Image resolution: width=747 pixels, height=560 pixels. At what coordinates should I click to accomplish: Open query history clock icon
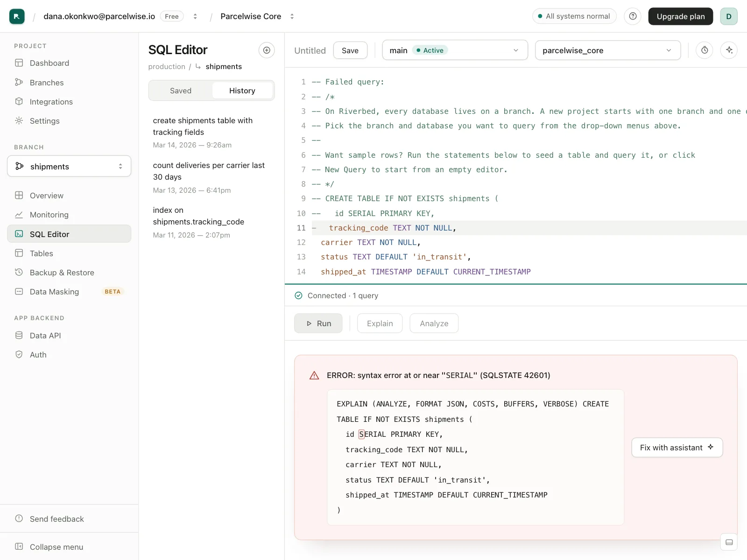point(705,50)
